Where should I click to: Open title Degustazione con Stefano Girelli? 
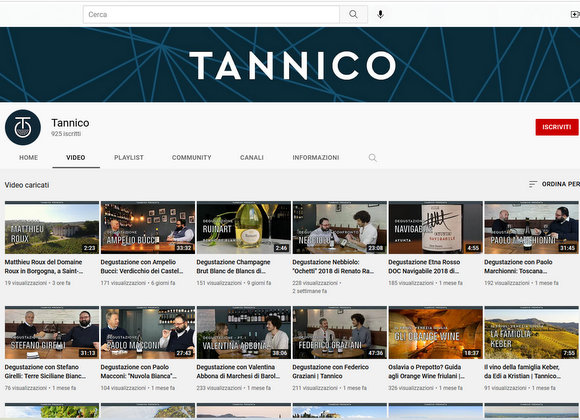point(45,372)
